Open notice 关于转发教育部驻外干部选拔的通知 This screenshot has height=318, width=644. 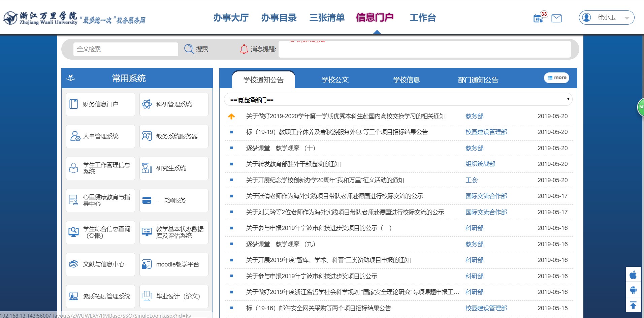pyautogui.click(x=293, y=164)
